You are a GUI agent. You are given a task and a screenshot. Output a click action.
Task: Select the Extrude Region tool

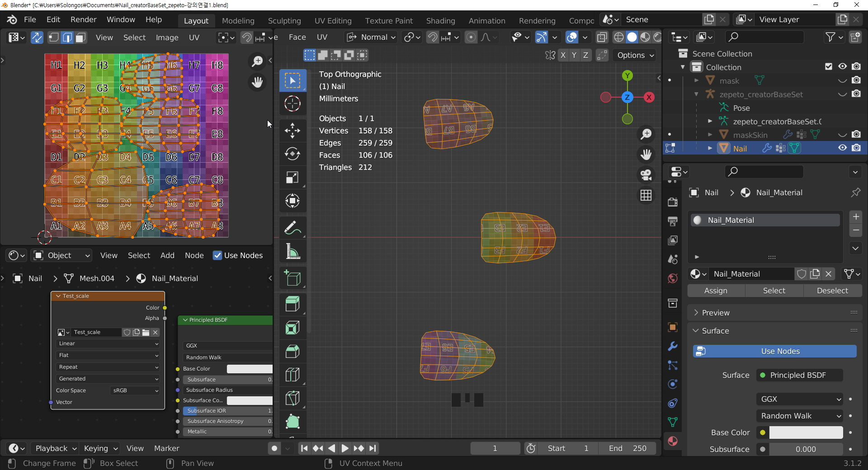point(292,304)
